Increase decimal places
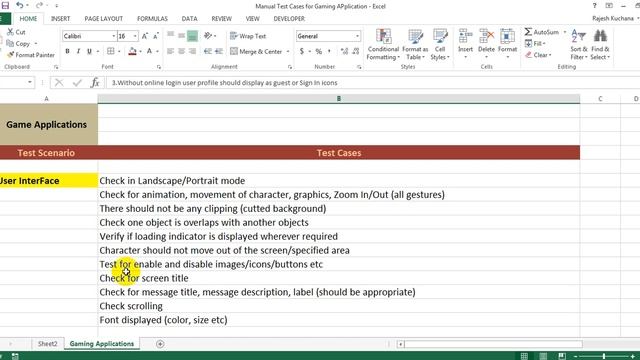 (344, 51)
